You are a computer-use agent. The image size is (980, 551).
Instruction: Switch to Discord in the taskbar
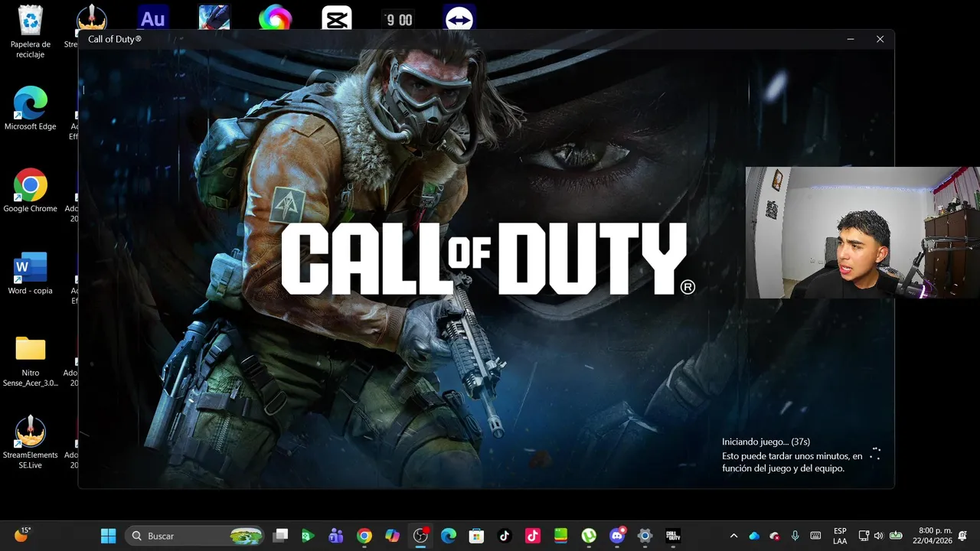617,536
